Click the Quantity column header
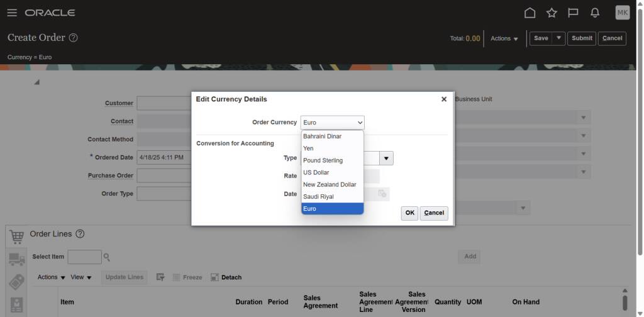 pyautogui.click(x=448, y=302)
